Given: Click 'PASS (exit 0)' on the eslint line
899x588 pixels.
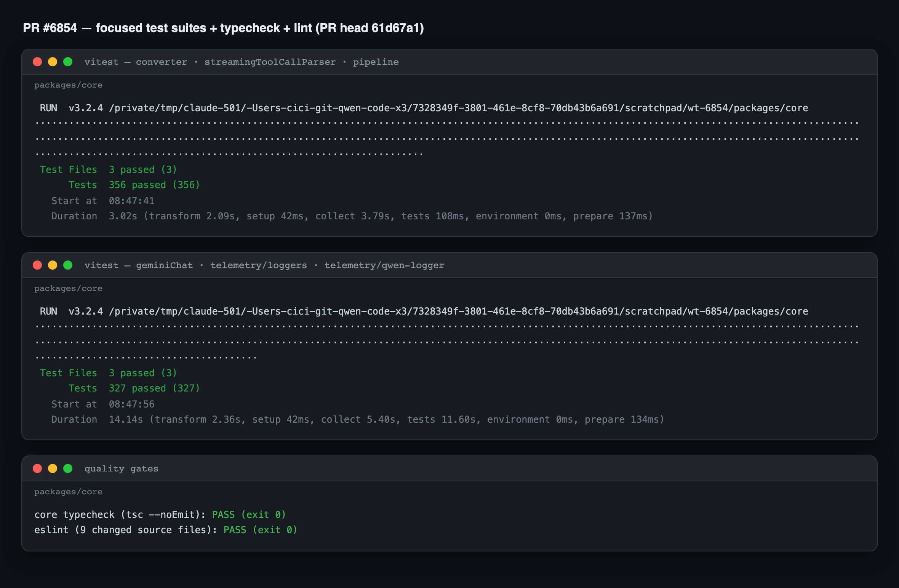Looking at the screenshot, I should (260, 530).
